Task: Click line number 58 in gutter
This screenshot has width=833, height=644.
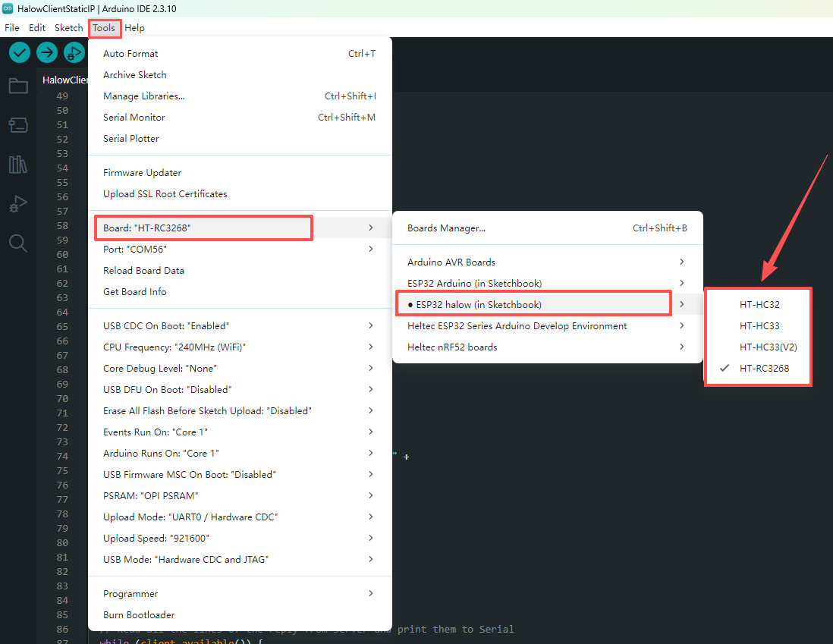Action: (62, 226)
